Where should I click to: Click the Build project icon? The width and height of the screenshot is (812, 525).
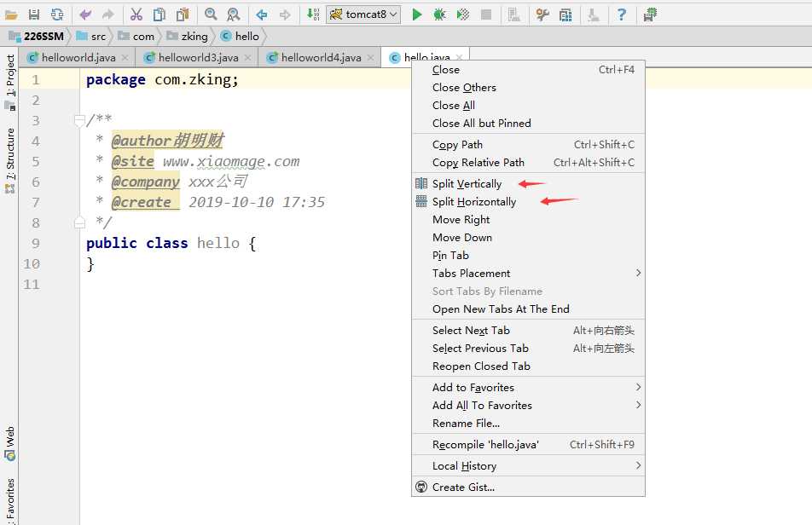(313, 14)
